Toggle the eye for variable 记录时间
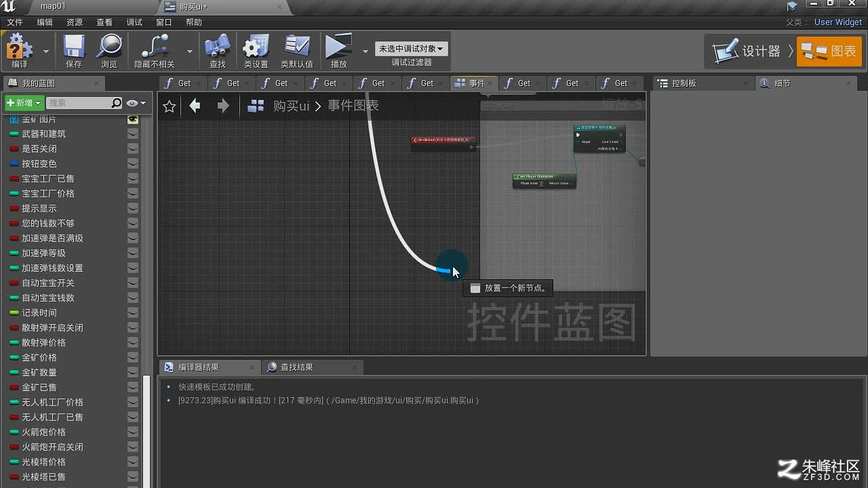This screenshot has height=488, width=868. click(x=133, y=313)
